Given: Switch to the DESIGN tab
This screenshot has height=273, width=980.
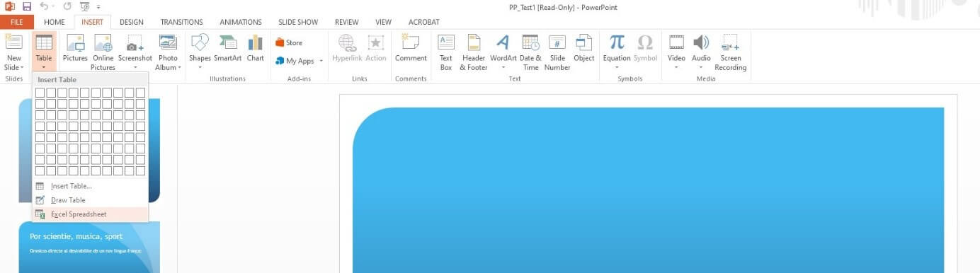Looking at the screenshot, I should (132, 22).
